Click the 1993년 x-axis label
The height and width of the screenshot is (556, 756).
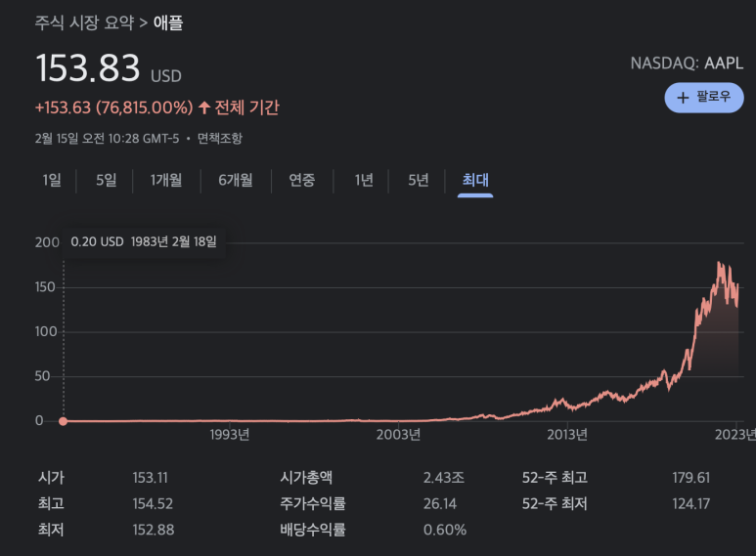[x=230, y=435]
